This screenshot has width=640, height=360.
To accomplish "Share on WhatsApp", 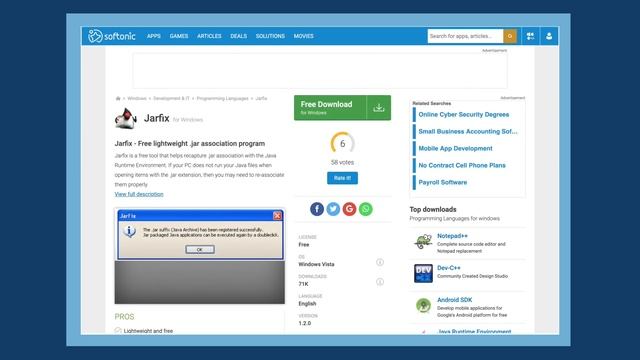I will (x=366, y=209).
